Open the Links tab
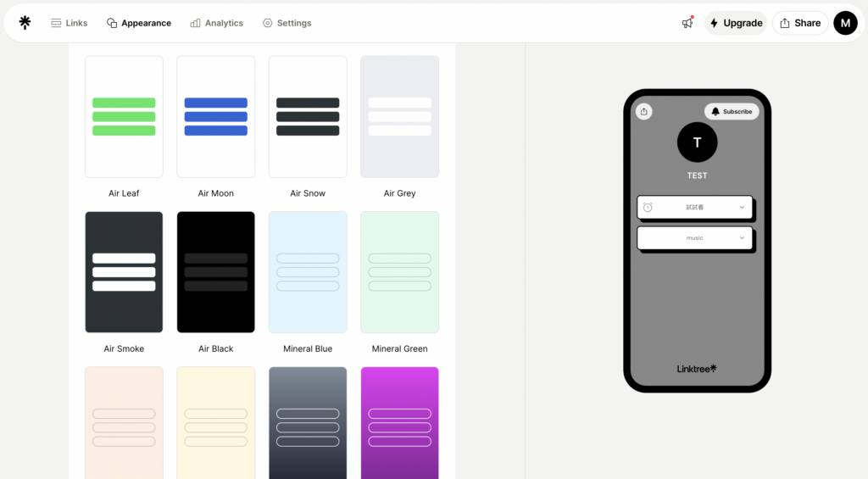 (x=69, y=23)
